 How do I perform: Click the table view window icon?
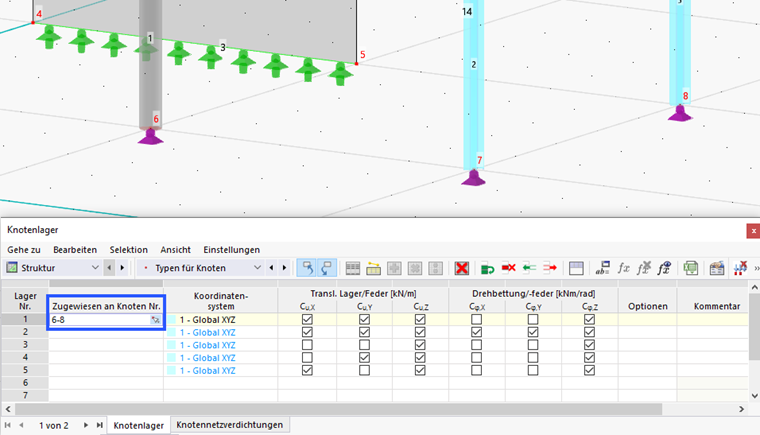click(x=576, y=268)
